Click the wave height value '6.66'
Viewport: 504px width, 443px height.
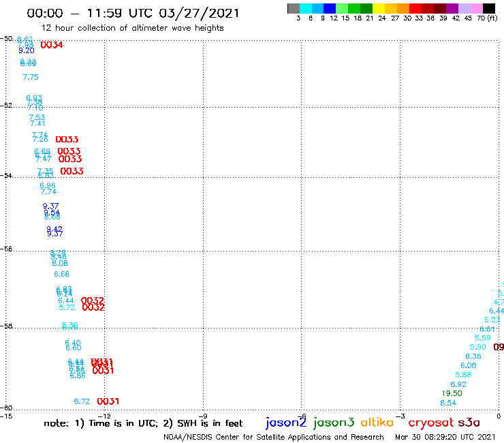point(62,274)
